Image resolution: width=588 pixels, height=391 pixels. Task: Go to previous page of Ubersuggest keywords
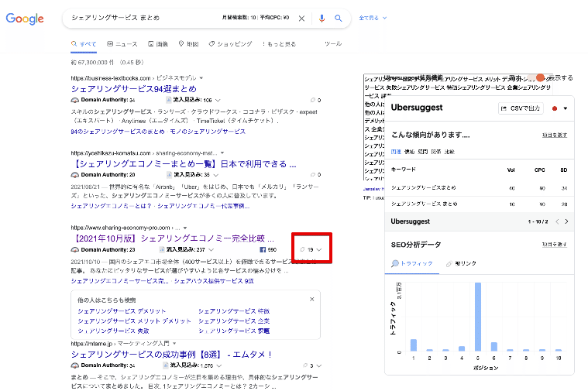pyautogui.click(x=557, y=221)
